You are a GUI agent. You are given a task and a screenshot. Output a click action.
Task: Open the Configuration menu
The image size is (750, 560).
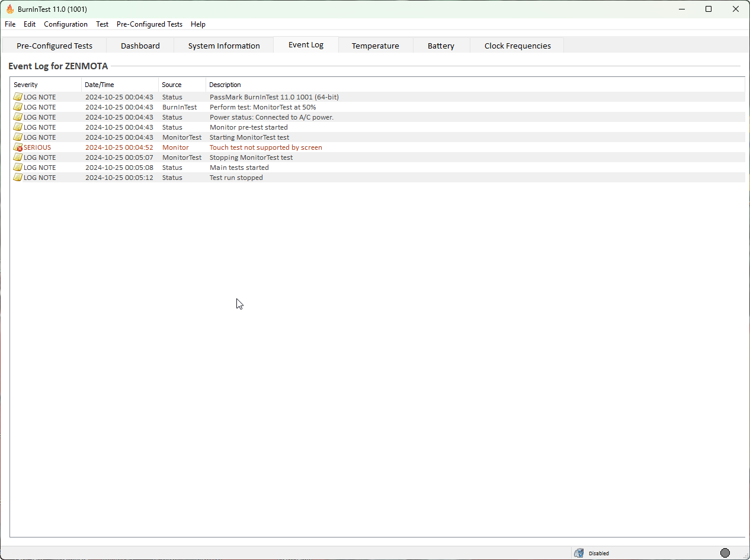(66, 24)
